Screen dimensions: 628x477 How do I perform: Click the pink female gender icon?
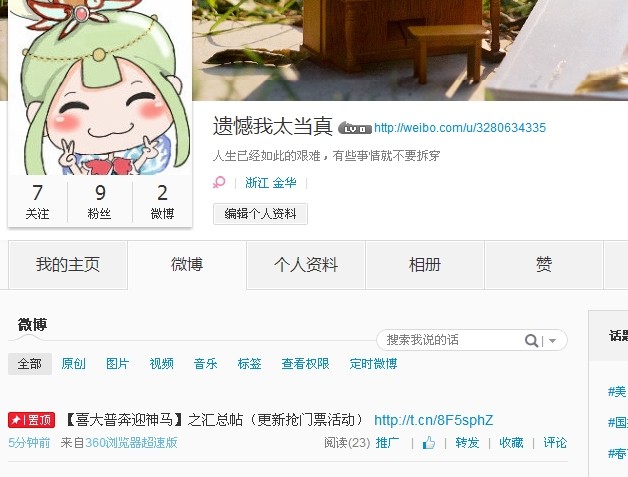point(219,183)
